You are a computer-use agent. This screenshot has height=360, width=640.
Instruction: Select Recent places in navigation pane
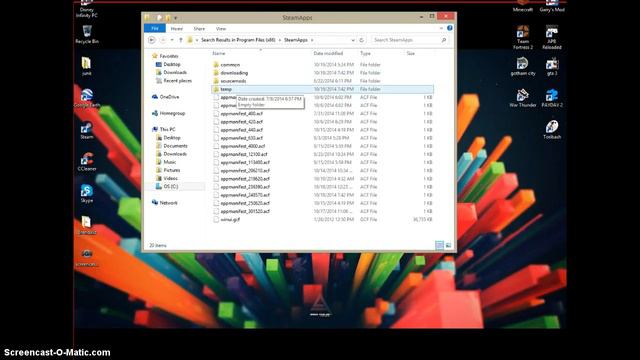click(x=177, y=81)
